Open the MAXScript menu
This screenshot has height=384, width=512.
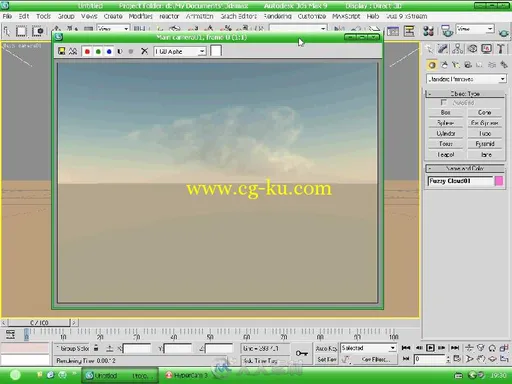click(346, 16)
